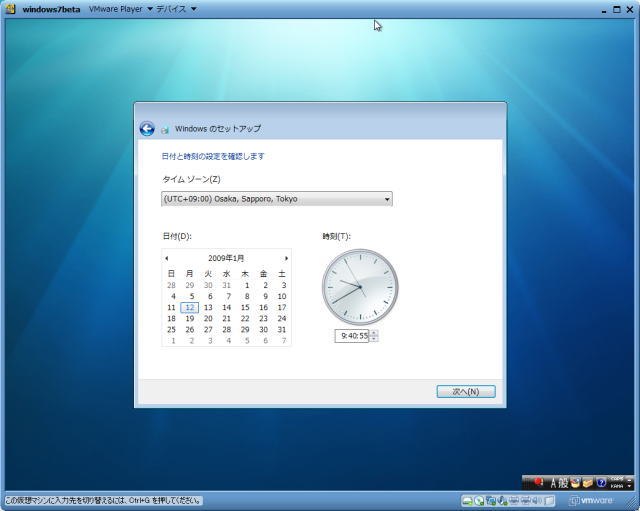
Task: Select date 23 in the calendar
Action: click(264, 318)
